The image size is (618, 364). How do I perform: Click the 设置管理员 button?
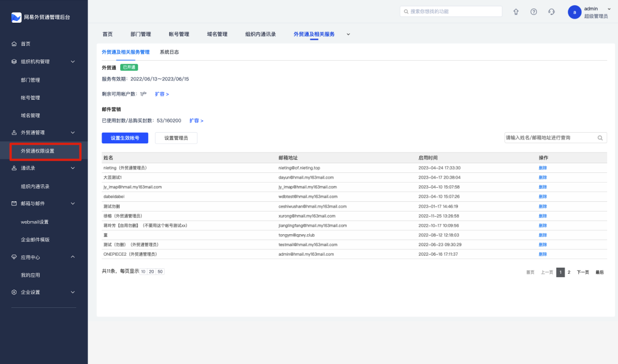tap(176, 138)
